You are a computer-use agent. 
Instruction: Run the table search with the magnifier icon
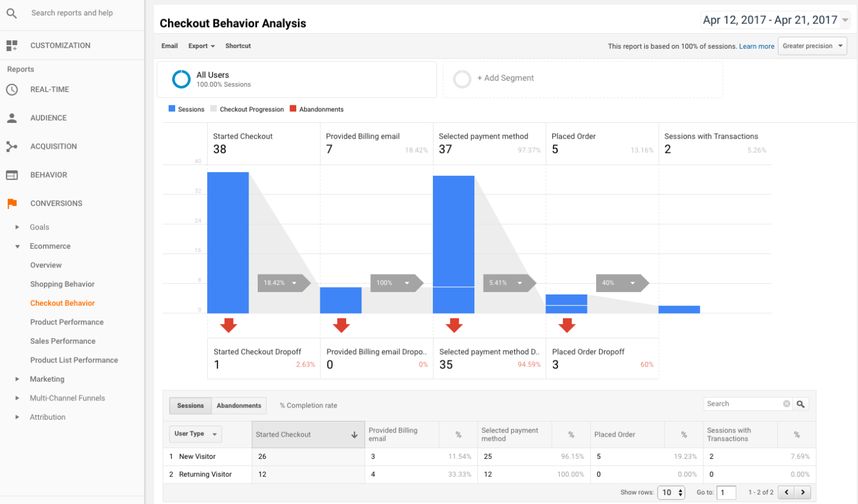click(801, 403)
